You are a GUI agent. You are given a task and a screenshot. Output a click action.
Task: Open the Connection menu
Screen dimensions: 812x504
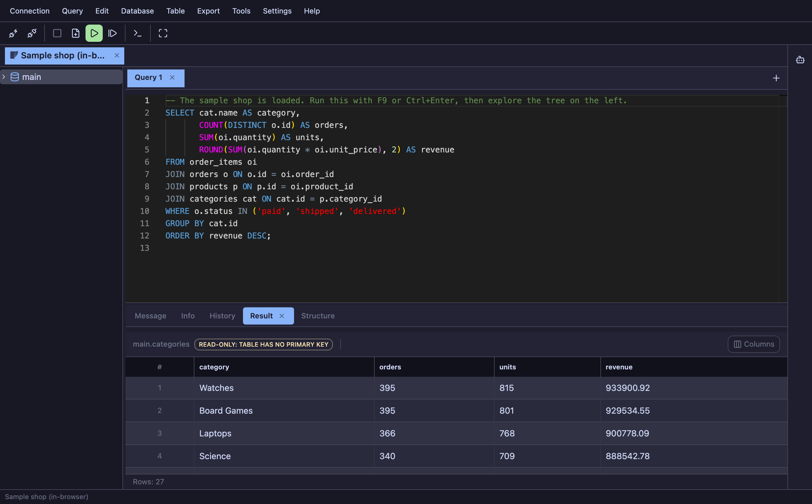30,11
